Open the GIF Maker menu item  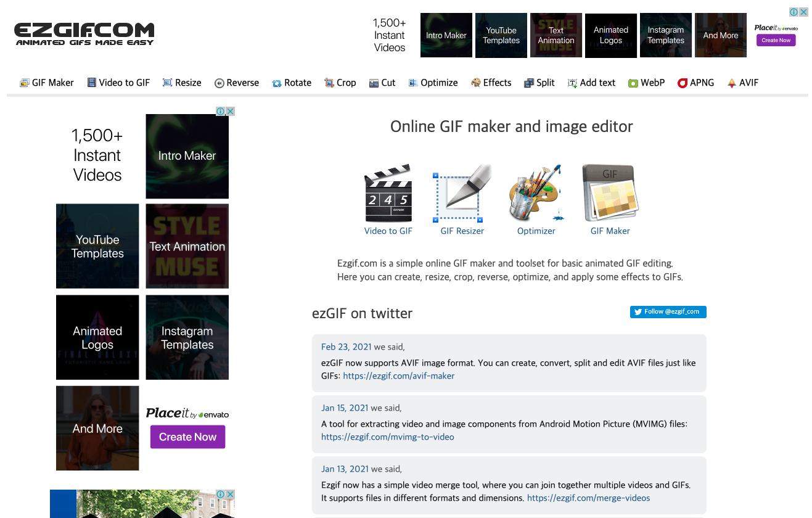coord(47,83)
